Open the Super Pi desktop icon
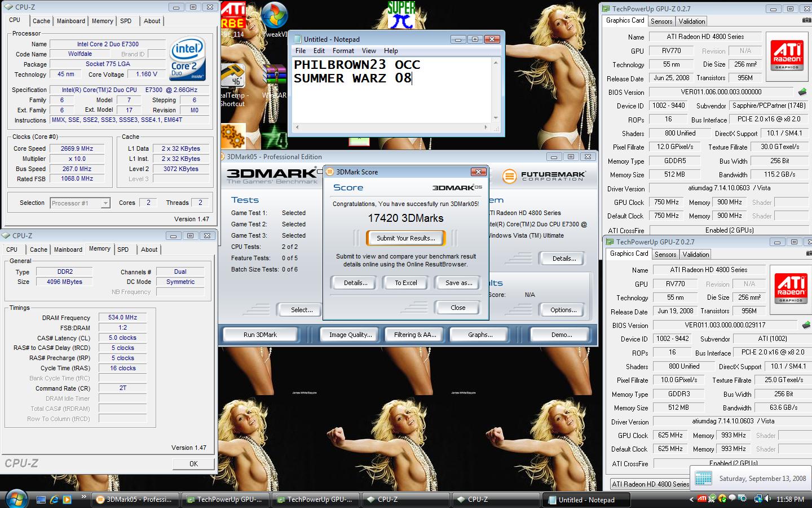The width and height of the screenshot is (812, 508). 401,15
